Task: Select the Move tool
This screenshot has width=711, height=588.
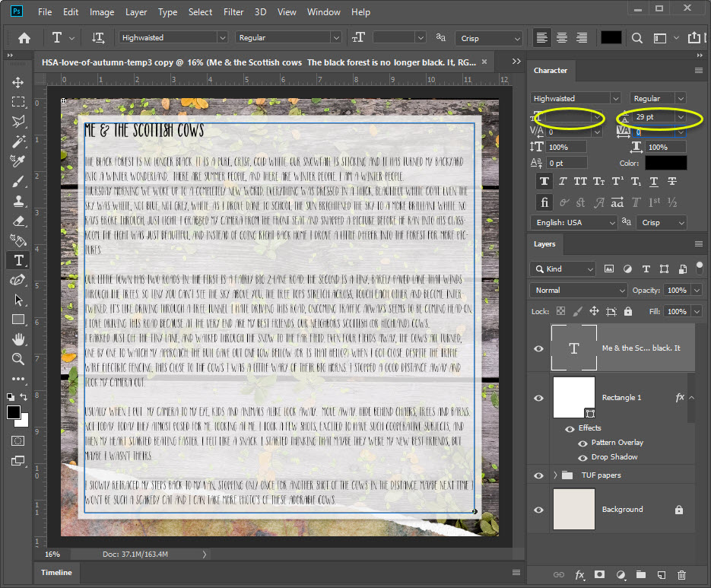Action: tap(18, 83)
